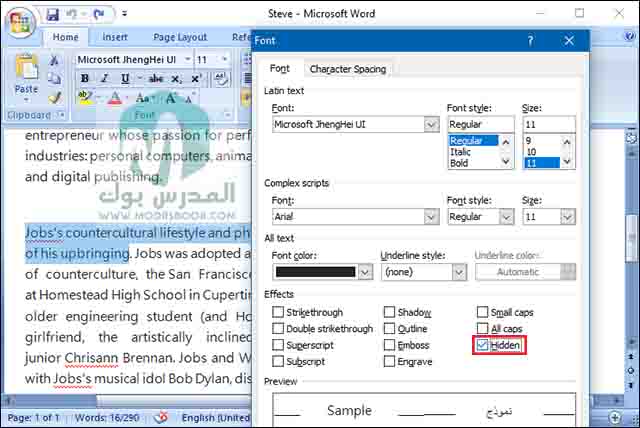
Task: Apply italic formatting
Action: (x=104, y=78)
